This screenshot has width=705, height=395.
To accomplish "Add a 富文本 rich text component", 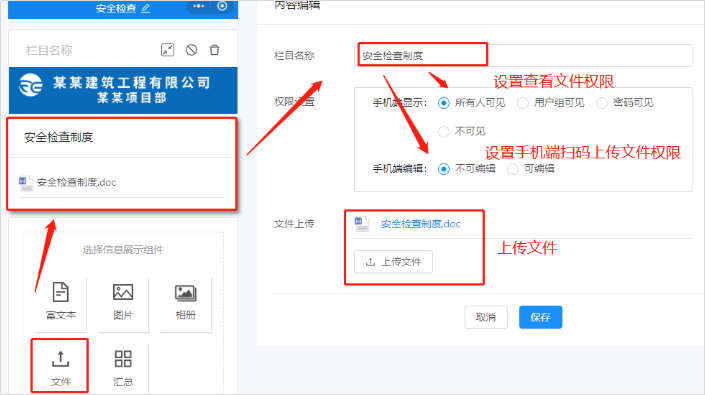I will coord(61,302).
